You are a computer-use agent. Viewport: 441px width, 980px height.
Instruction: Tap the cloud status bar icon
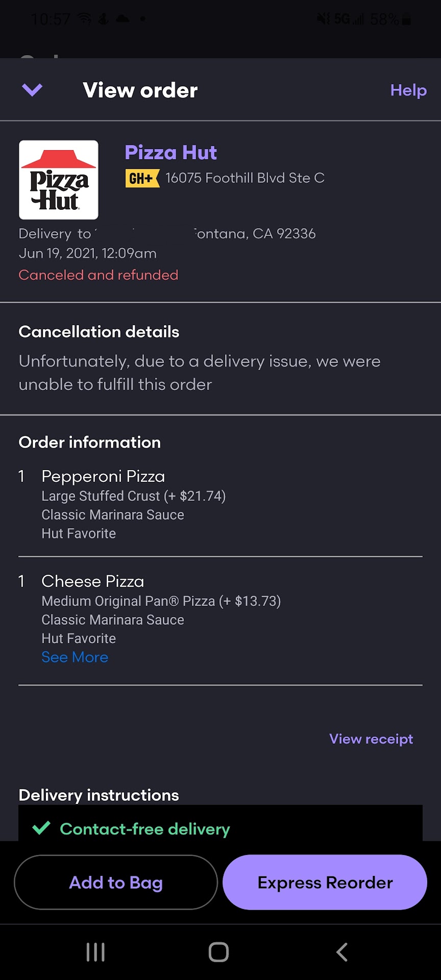pos(123,19)
